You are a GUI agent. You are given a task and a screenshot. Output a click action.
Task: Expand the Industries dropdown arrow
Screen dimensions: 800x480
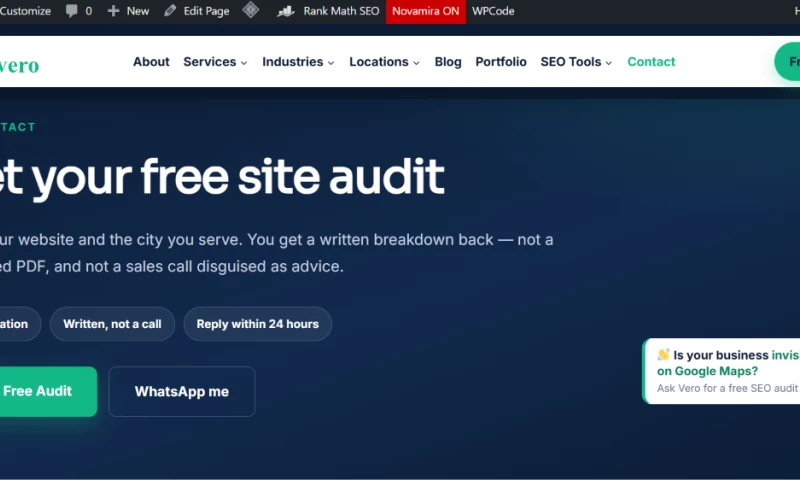click(331, 63)
